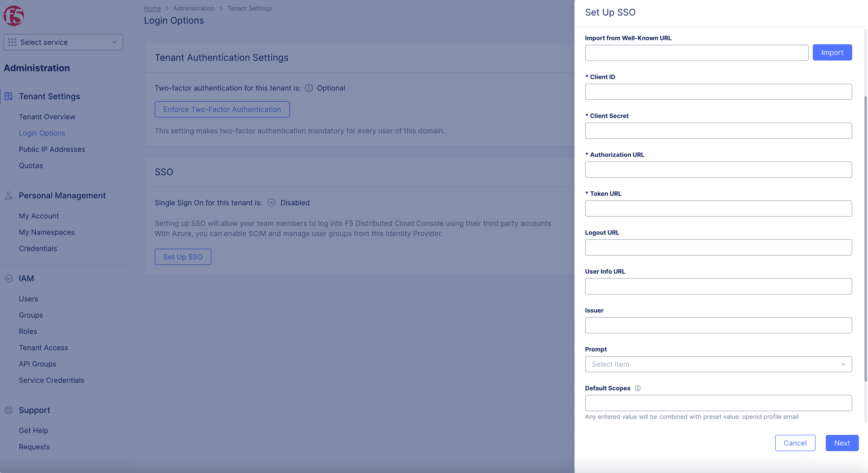This screenshot has width=868, height=473.
Task: Click the IAM section header
Action: point(26,278)
